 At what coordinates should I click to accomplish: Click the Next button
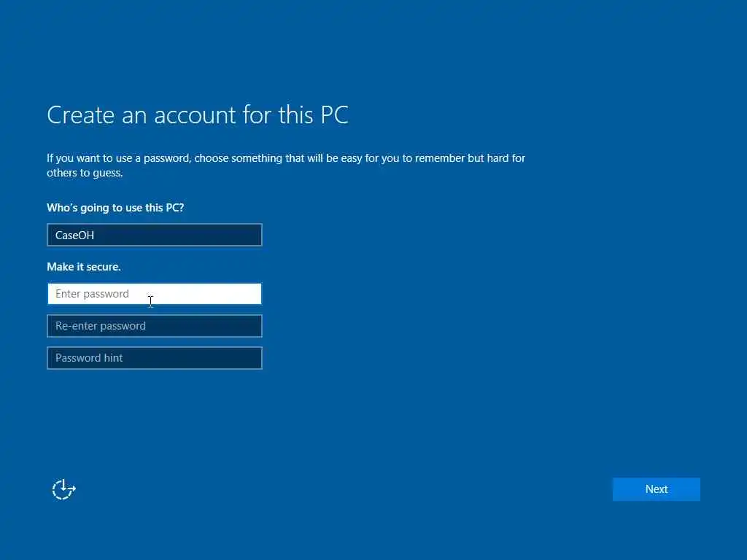pyautogui.click(x=656, y=489)
